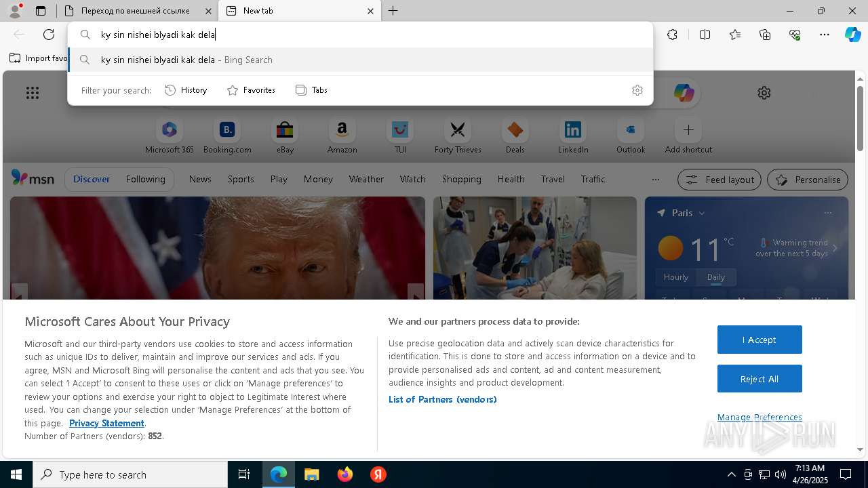
Task: Switch weather to Daily view
Action: (716, 277)
